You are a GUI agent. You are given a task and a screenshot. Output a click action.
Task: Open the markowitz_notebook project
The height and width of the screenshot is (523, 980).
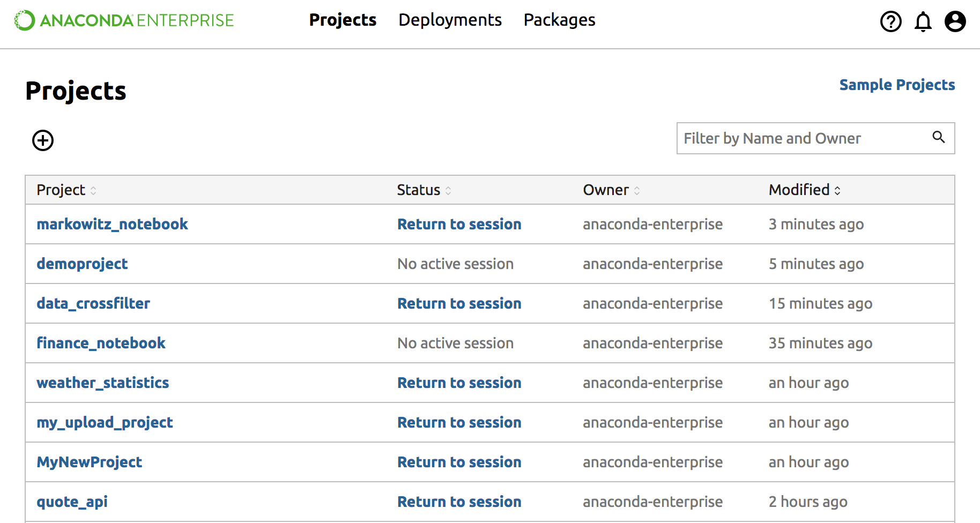coord(112,224)
